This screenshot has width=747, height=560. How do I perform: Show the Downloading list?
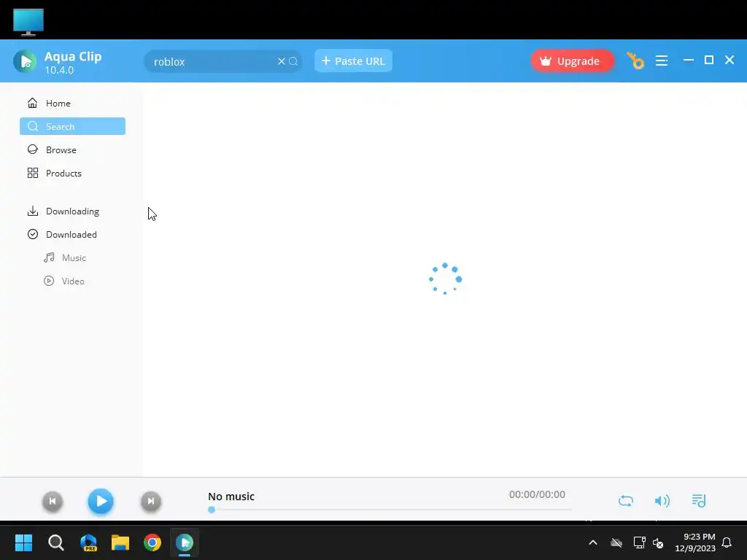tap(72, 211)
